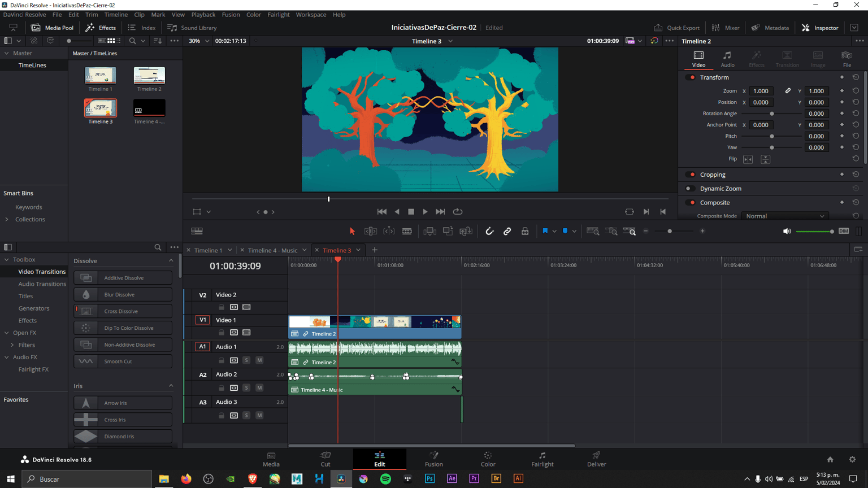868x488 pixels.
Task: Open the Metadata panel
Action: click(x=770, y=28)
